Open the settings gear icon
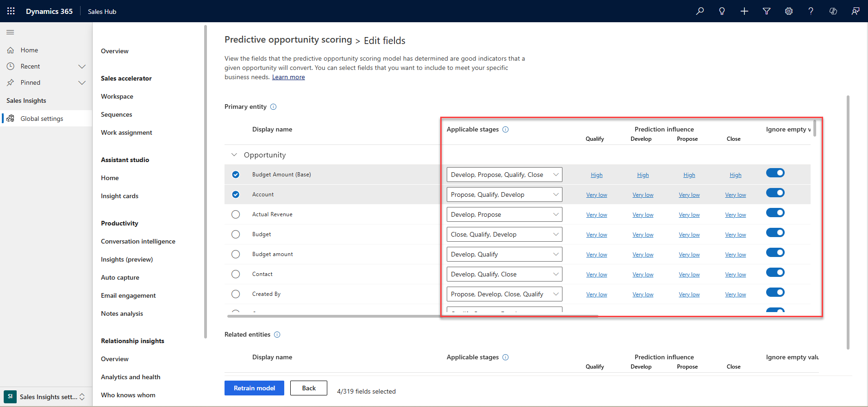The width and height of the screenshot is (868, 407). (788, 11)
